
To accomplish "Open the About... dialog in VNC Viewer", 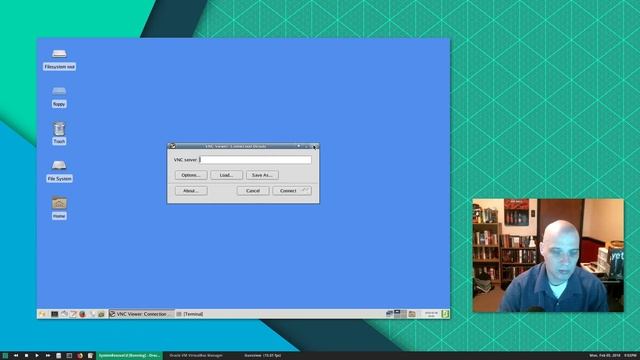I will click(x=191, y=191).
